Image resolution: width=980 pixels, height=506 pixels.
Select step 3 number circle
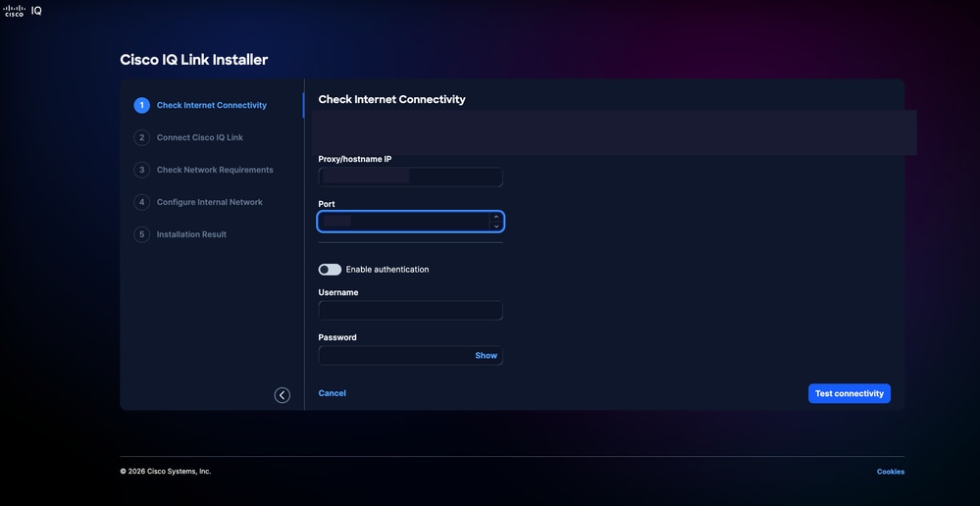[142, 170]
